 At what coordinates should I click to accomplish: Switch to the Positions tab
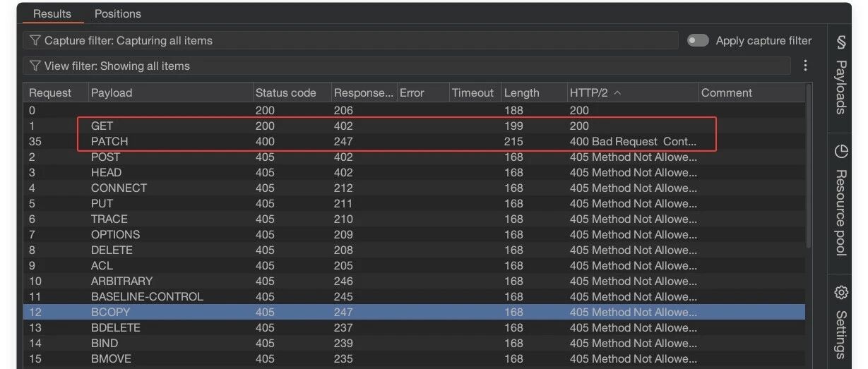pos(118,13)
